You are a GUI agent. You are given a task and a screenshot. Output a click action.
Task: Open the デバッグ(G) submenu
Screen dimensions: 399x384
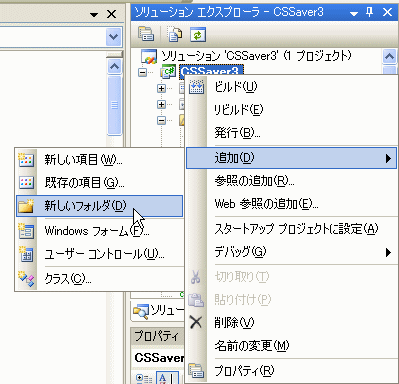292,252
